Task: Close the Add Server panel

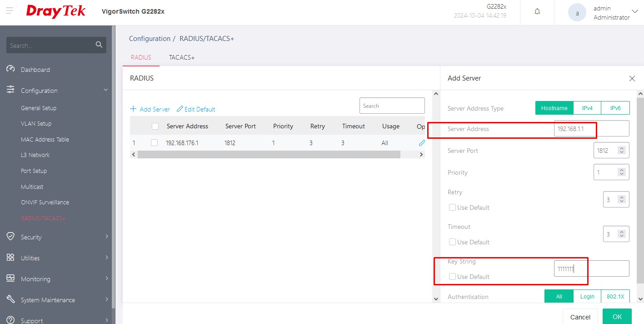Action: pos(632,78)
